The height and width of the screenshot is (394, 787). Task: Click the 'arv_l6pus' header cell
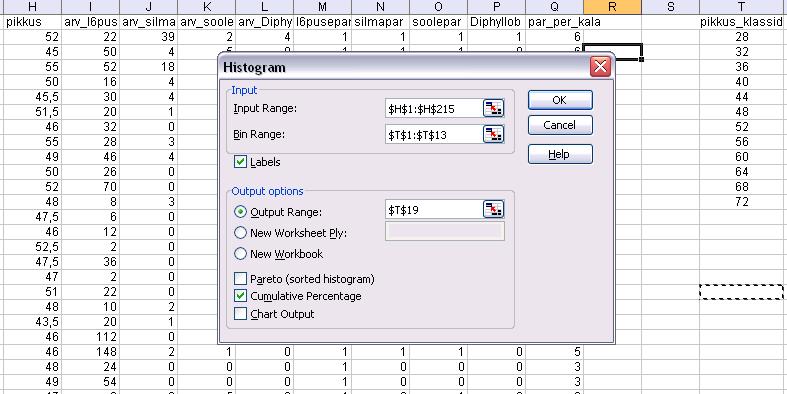coord(90,22)
